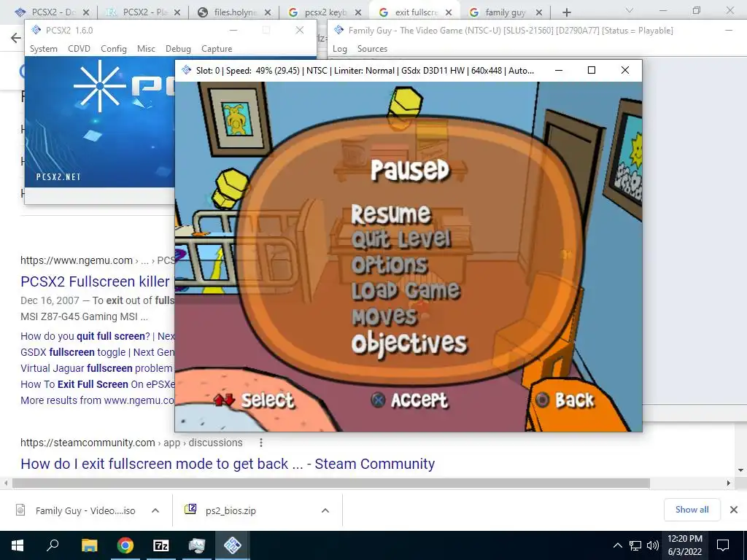Click the circle button Back icon
Viewport: 747px width, 560px height.
542,400
